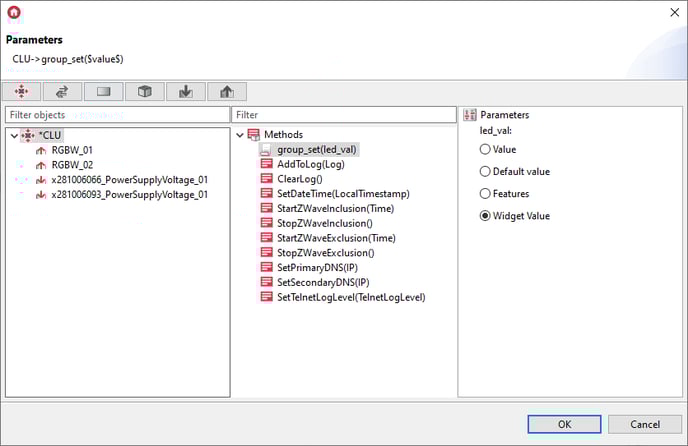Viewport: 688px width, 446px height.
Task: Select the Widget Value radio button
Action: (485, 215)
